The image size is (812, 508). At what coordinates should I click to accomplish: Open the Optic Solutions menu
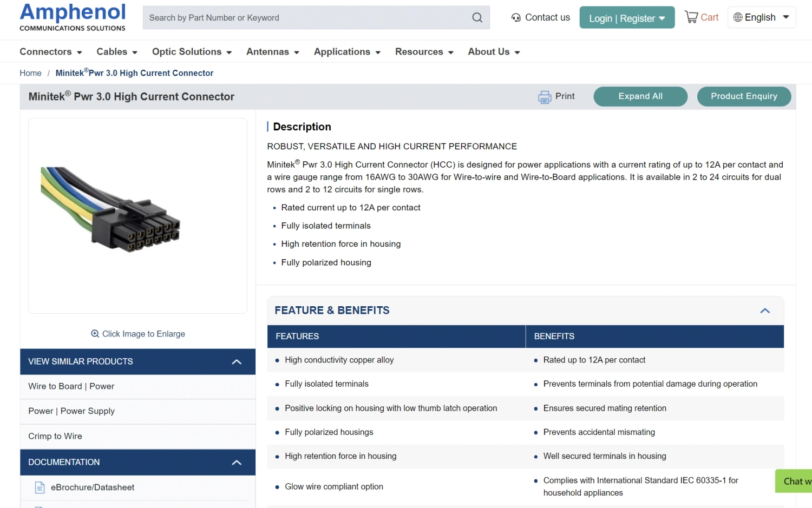pyautogui.click(x=192, y=52)
